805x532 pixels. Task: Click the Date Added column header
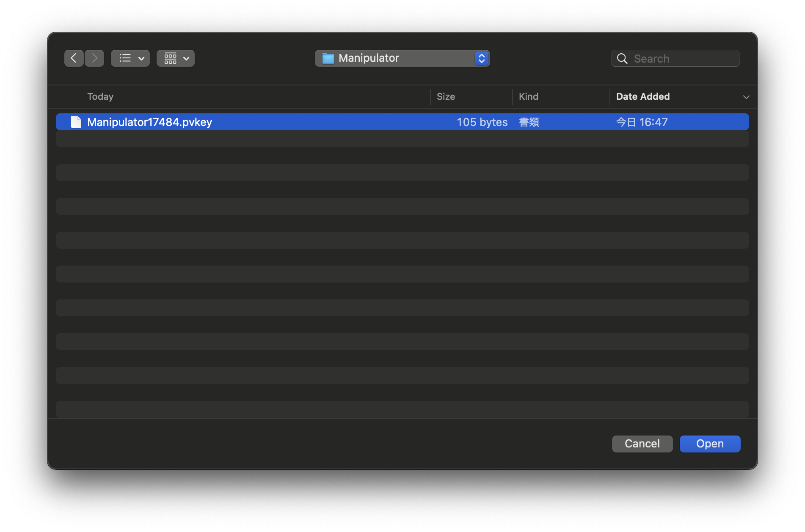pos(642,97)
